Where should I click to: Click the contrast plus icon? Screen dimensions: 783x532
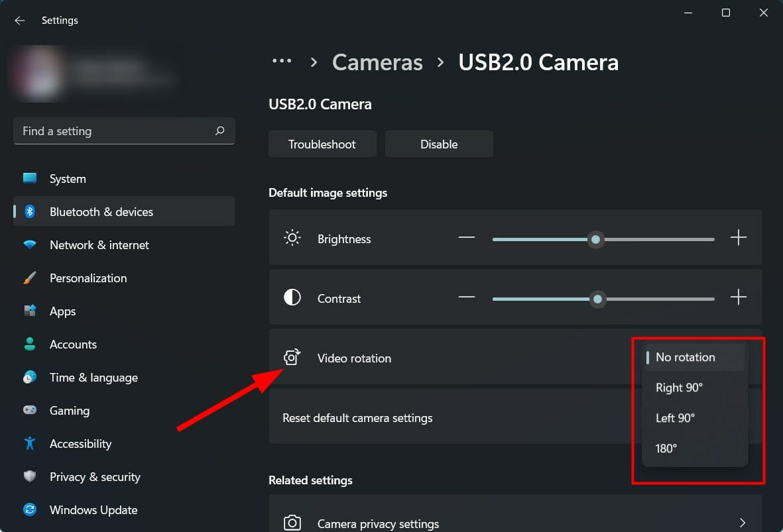tap(738, 298)
